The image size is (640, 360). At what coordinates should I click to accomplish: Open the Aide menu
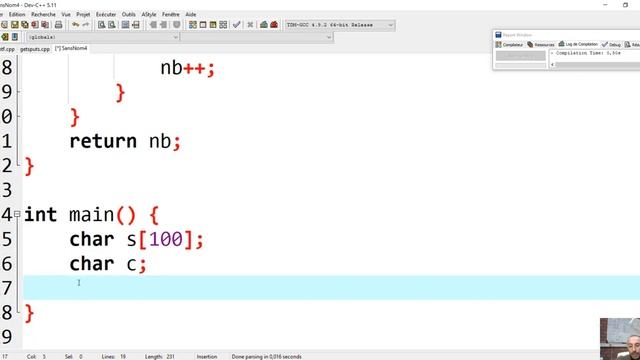tap(191, 14)
